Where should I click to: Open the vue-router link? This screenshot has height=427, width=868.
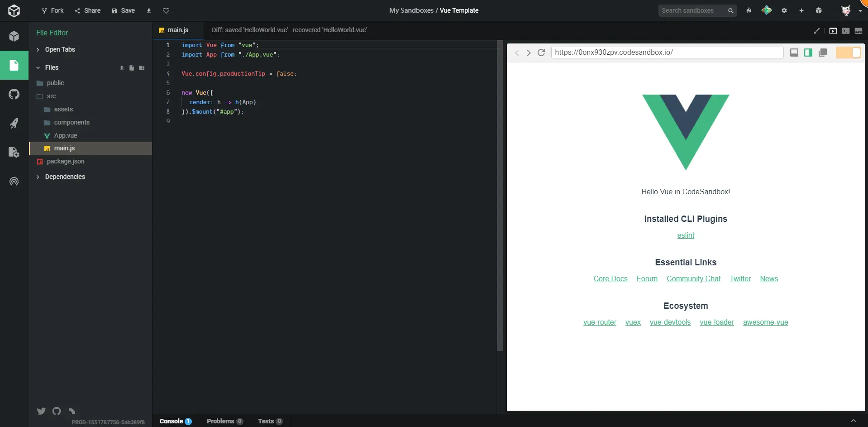(600, 322)
